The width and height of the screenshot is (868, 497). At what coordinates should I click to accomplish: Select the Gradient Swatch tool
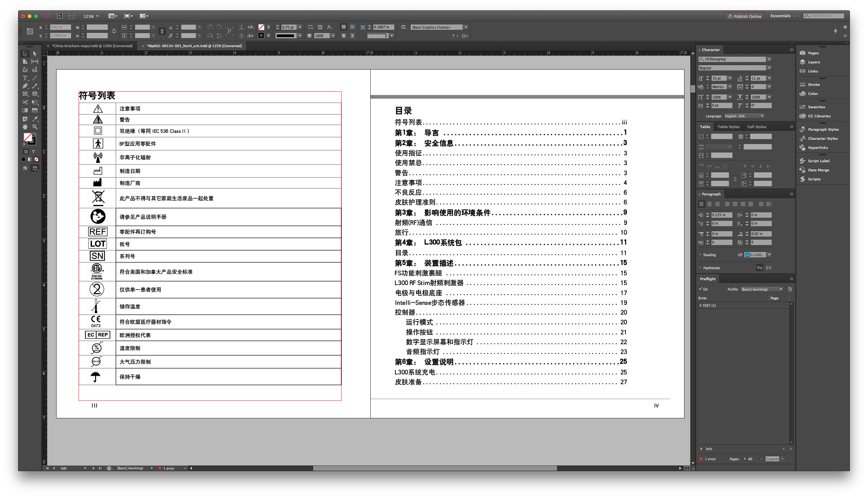(x=25, y=110)
